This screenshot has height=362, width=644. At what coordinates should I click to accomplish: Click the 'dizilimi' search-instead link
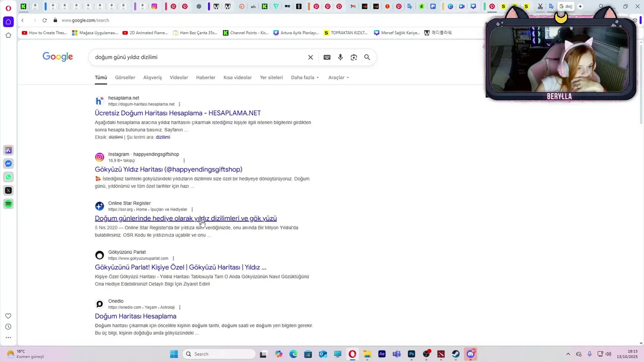point(163,137)
